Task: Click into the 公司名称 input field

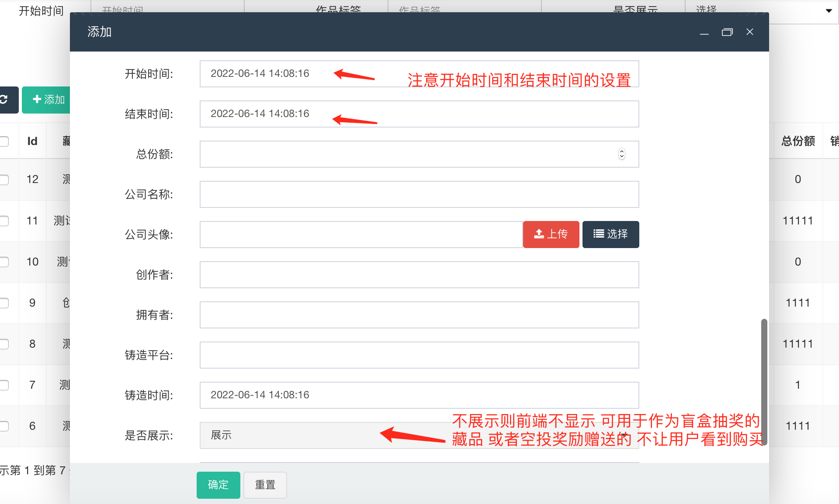Action: [419, 194]
